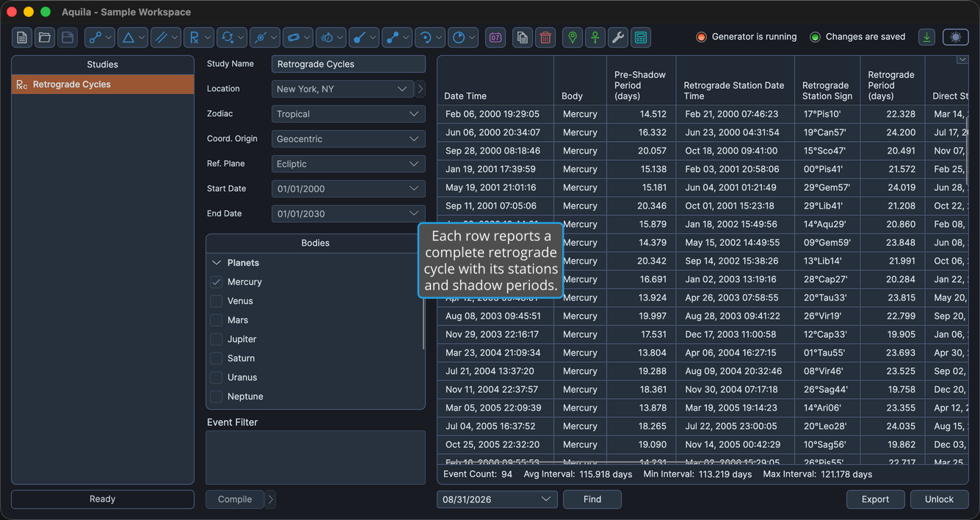Click the stopwatch speed tool icon
This screenshot has width=980, height=520.
pos(327,37)
